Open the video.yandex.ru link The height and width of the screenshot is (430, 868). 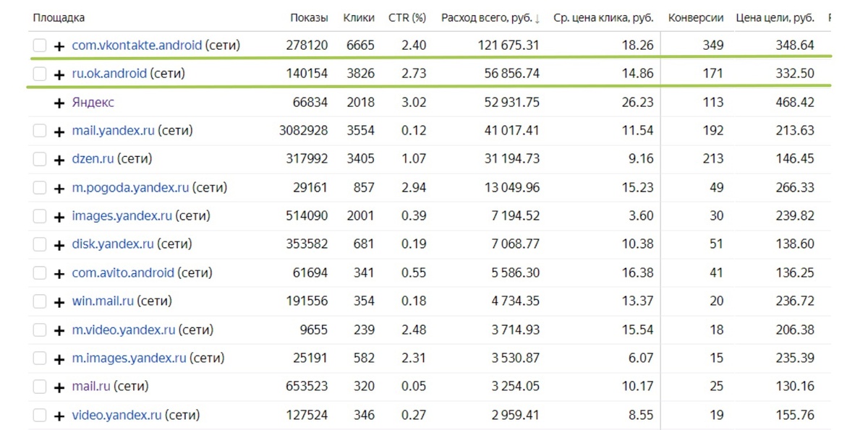click(x=116, y=415)
